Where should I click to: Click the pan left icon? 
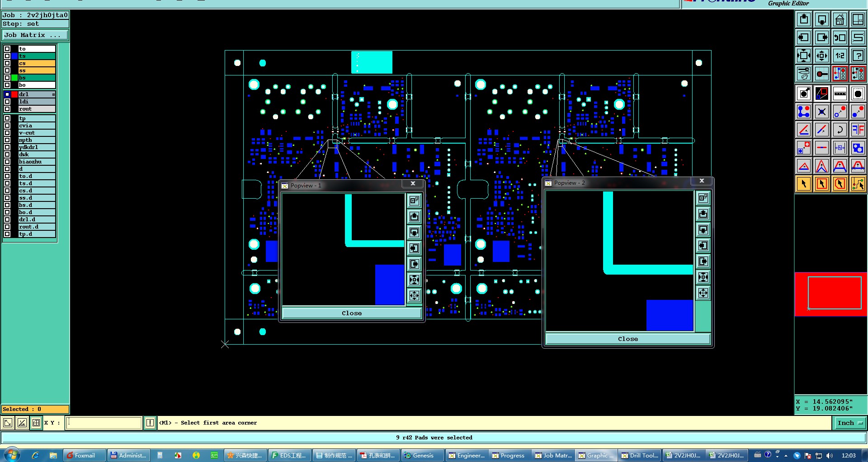[804, 37]
